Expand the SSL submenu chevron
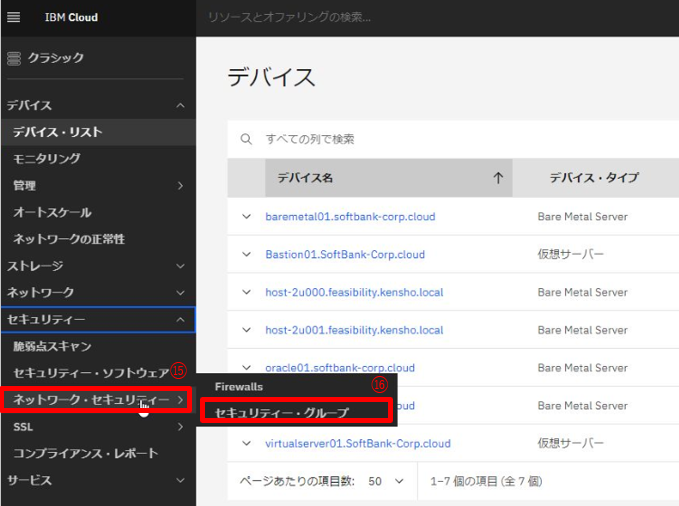Viewport: 679px width, 506px height. point(180,427)
